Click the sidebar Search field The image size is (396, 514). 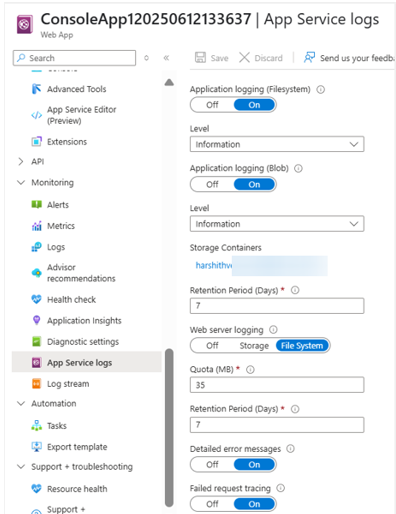coord(74,58)
